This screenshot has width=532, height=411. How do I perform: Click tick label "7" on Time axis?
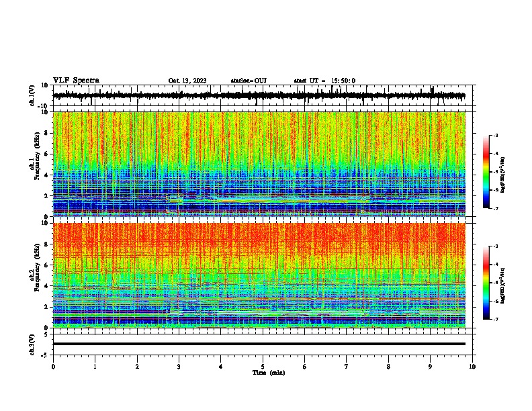coord(347,367)
